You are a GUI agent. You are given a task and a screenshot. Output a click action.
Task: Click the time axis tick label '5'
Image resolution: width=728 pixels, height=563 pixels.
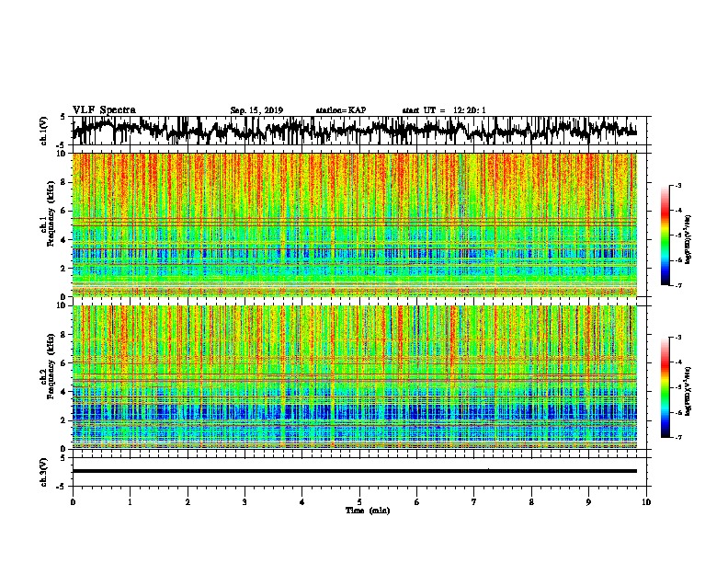pos(359,502)
